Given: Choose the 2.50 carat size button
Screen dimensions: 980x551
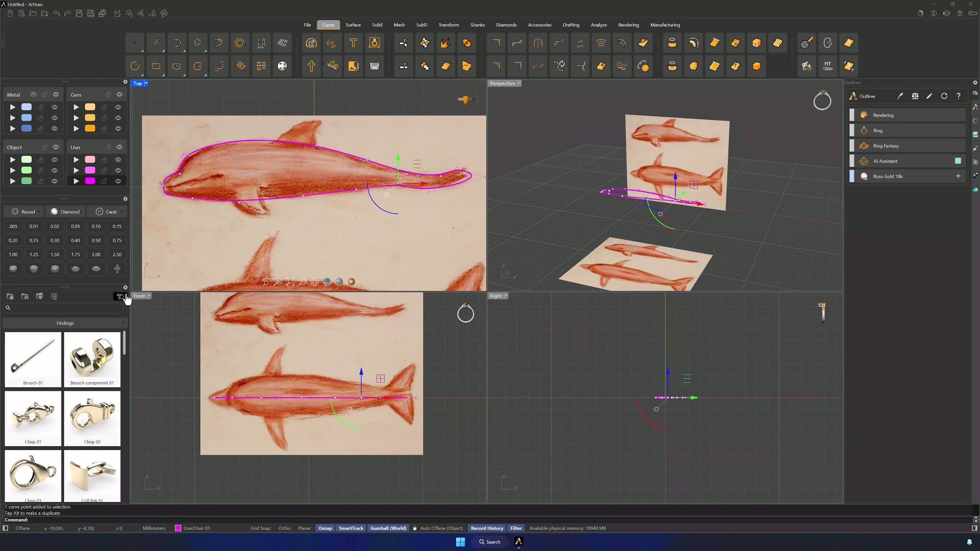Looking at the screenshot, I should pos(117,254).
